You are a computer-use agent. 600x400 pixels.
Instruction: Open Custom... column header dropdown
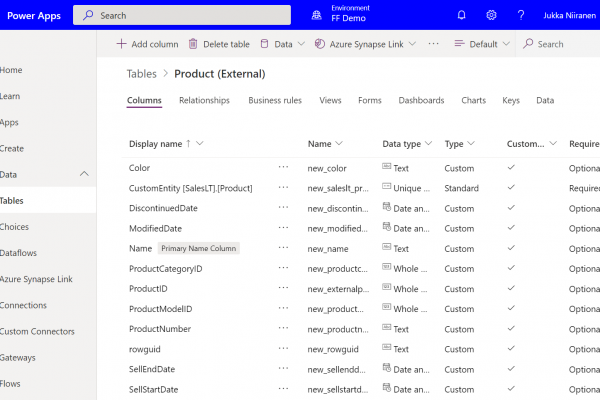coord(553,144)
